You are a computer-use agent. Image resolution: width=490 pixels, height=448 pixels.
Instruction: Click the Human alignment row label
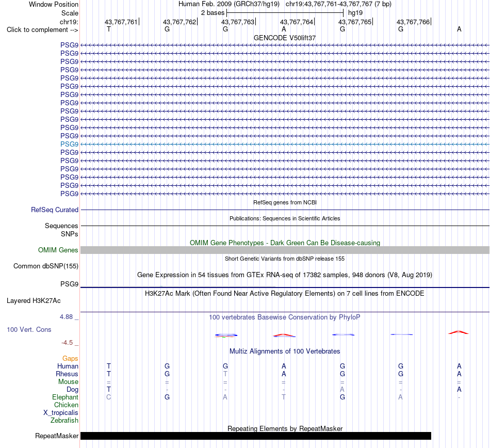68,366
